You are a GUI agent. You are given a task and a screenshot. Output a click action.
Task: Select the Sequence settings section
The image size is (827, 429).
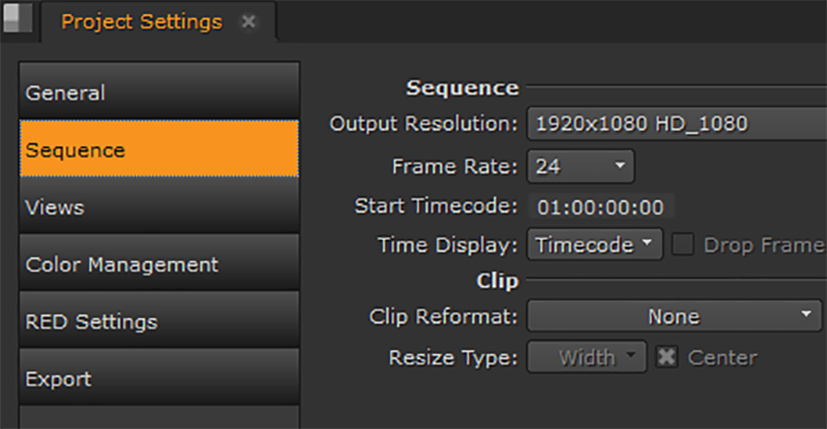(x=158, y=150)
